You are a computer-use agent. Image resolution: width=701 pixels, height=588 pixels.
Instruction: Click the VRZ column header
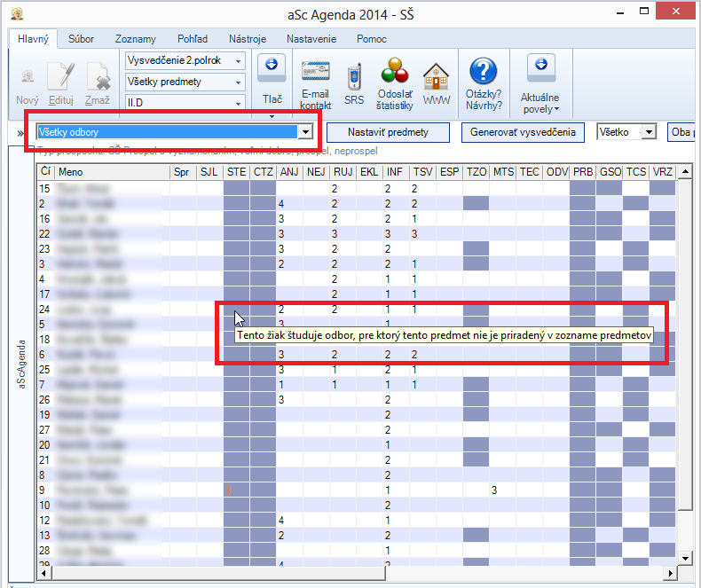coord(662,172)
